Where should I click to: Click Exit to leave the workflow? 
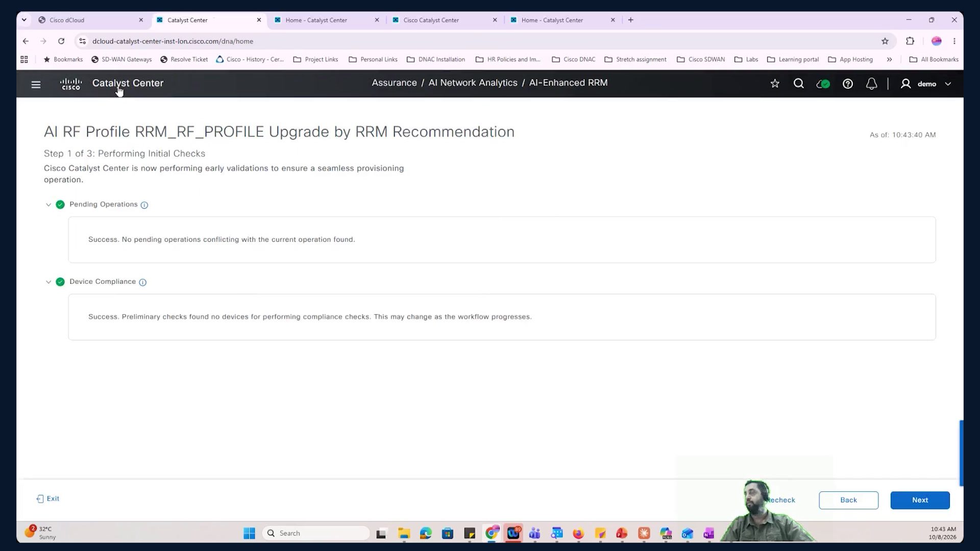click(x=48, y=499)
